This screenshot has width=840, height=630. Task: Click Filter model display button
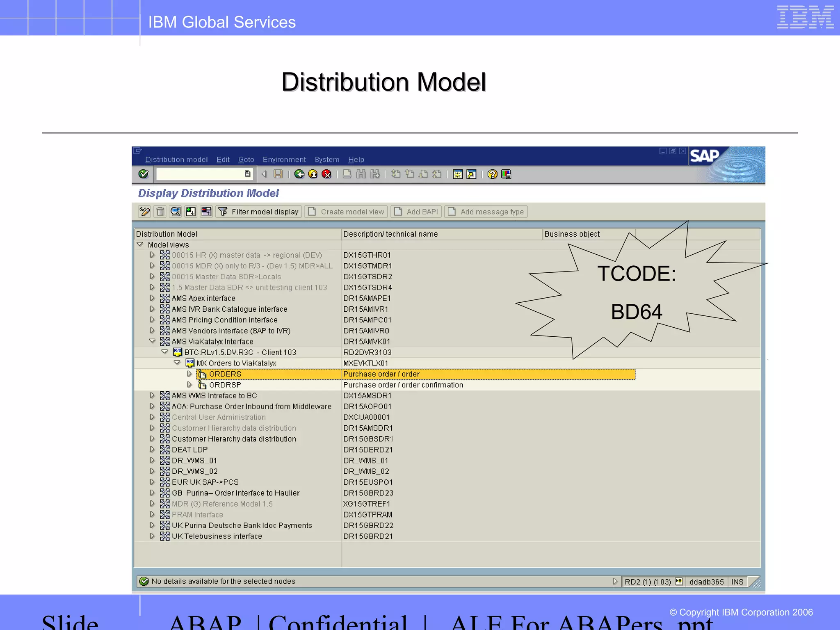[259, 212]
